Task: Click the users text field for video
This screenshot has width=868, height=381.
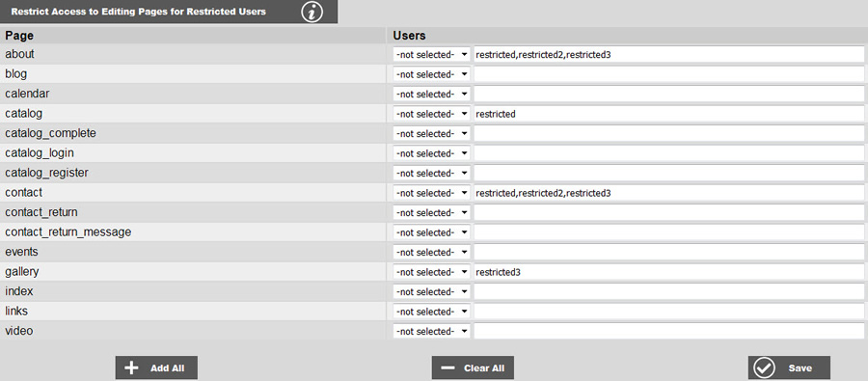Action: point(668,332)
